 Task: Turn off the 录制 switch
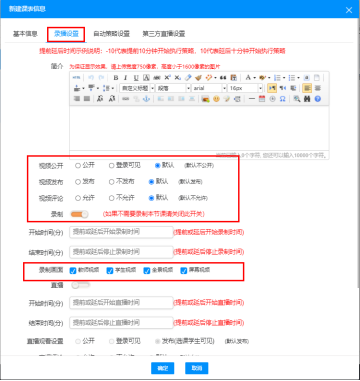(79, 214)
